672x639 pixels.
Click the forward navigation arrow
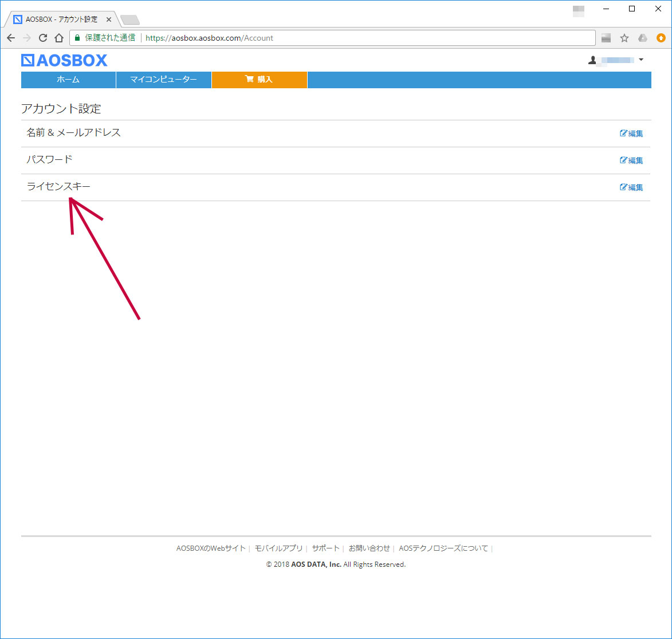coord(27,38)
